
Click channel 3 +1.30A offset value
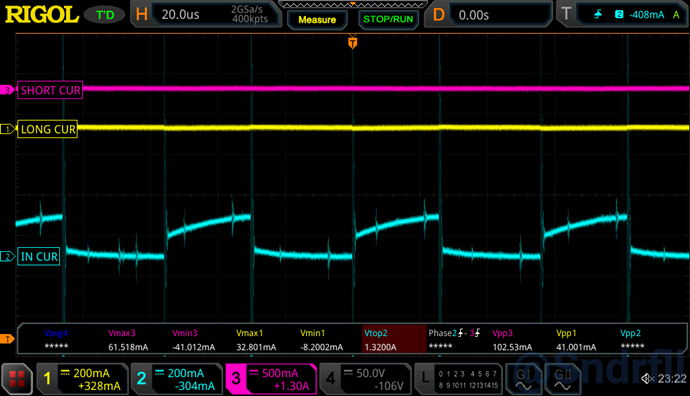click(x=291, y=386)
